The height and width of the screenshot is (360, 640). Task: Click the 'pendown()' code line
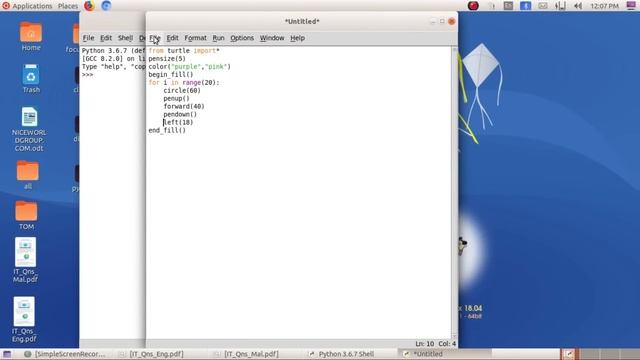pos(180,114)
